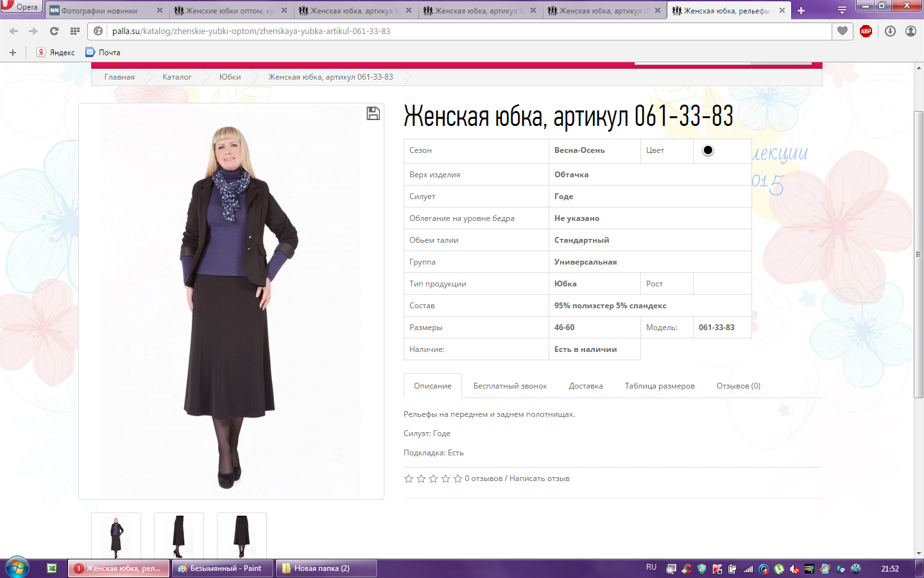This screenshot has height=578, width=924.
Task: Open the Описание tab
Action: pos(432,386)
